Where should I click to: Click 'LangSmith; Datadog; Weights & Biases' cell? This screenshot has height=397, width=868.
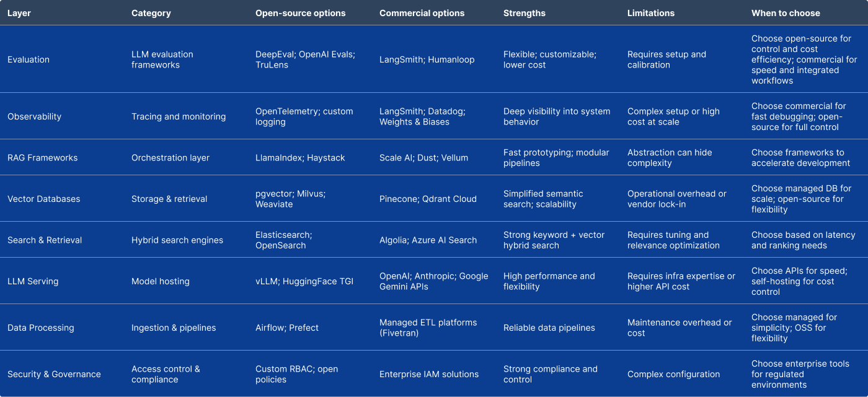click(x=422, y=116)
